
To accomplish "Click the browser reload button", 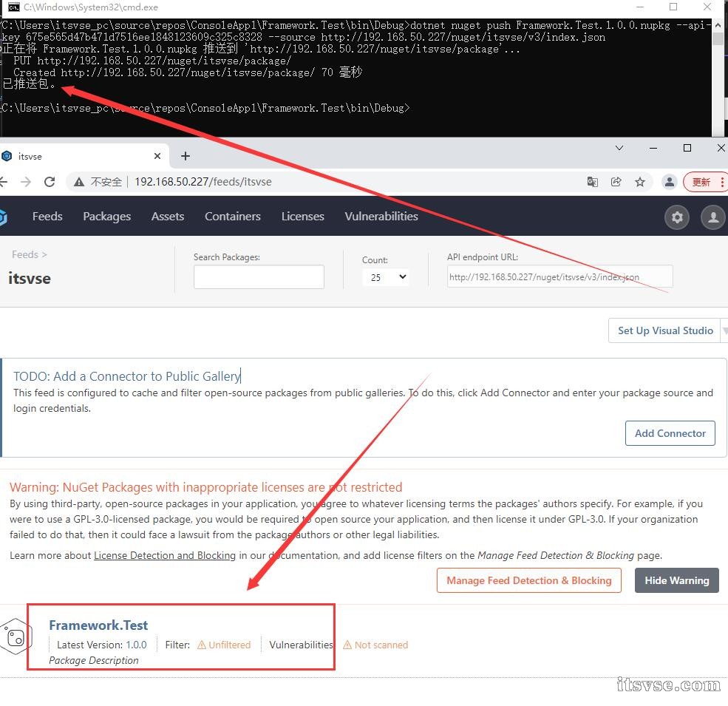I will click(50, 182).
